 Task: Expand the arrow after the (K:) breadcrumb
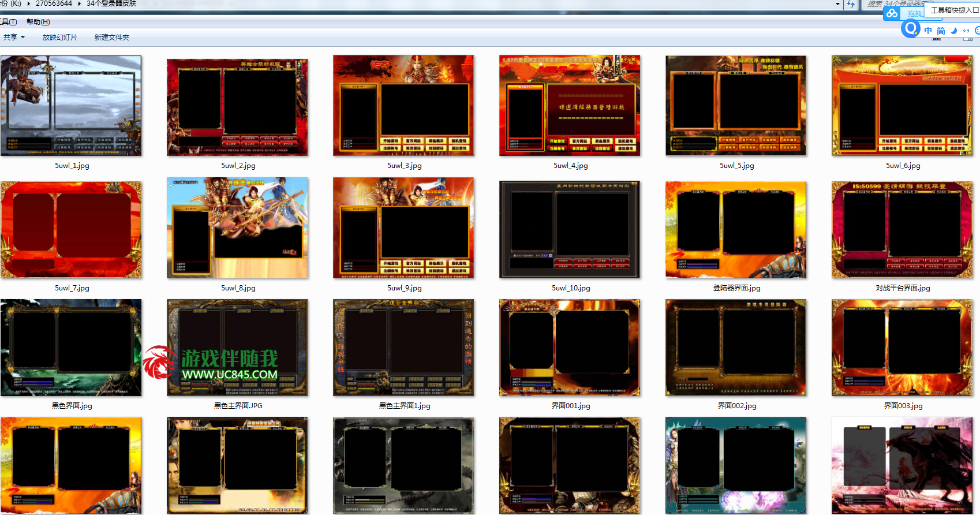(28, 3)
